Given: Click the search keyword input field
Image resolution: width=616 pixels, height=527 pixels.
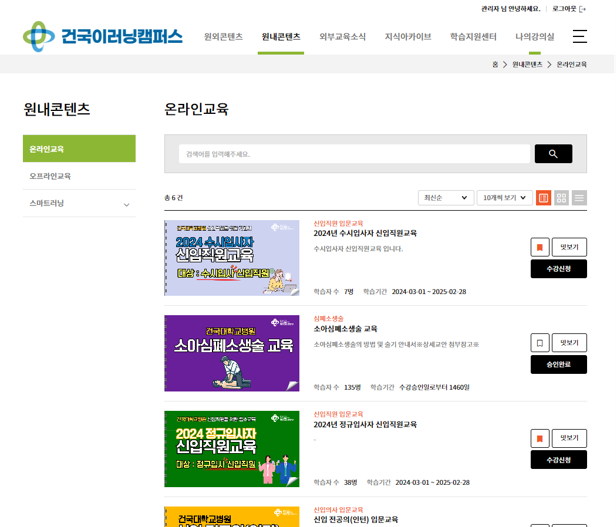Looking at the screenshot, I should click(x=354, y=154).
